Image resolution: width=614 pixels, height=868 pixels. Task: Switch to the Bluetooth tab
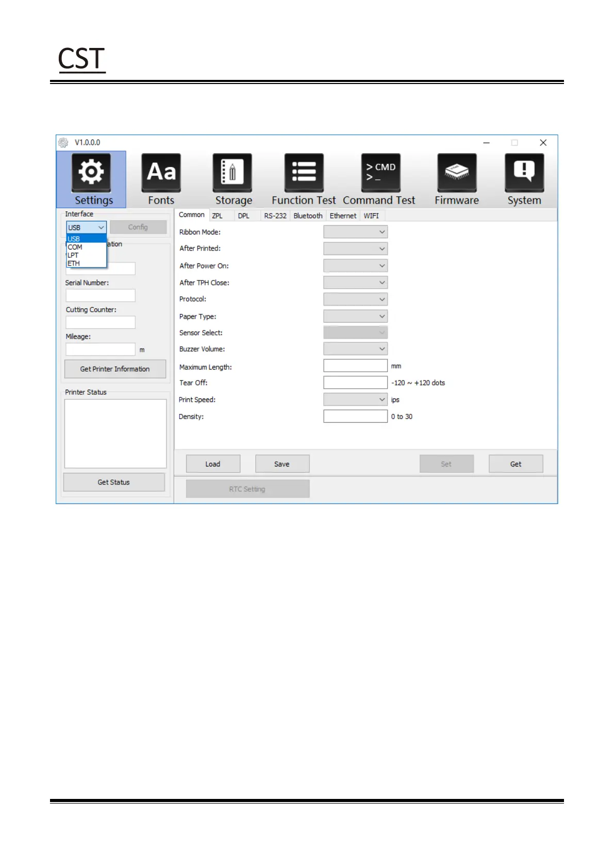(308, 216)
